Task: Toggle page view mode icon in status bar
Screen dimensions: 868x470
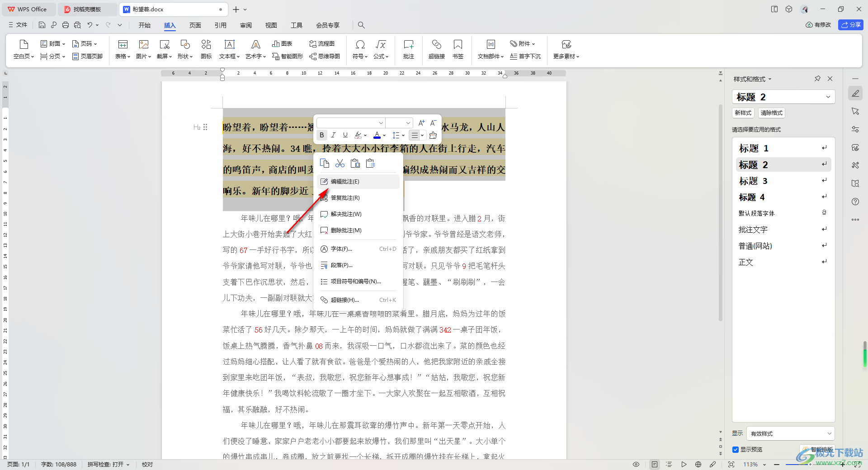Action: [x=655, y=464]
